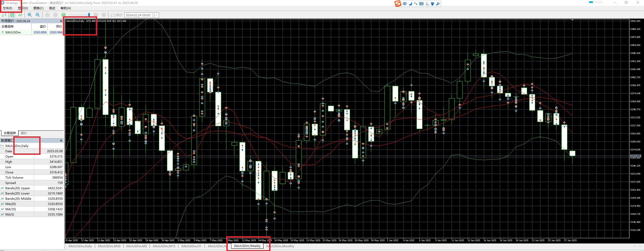Open the XAUUSDm,Monthly chart tab
644x251 pixels.
pos(280,246)
